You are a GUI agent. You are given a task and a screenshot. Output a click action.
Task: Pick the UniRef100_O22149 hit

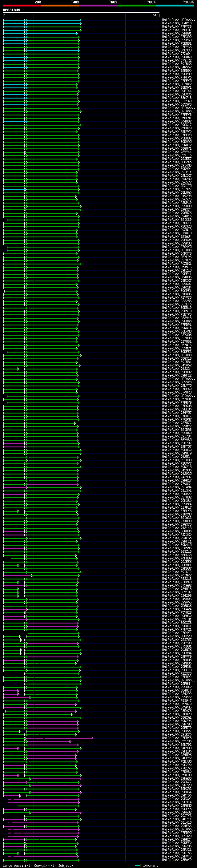[x=177, y=101]
